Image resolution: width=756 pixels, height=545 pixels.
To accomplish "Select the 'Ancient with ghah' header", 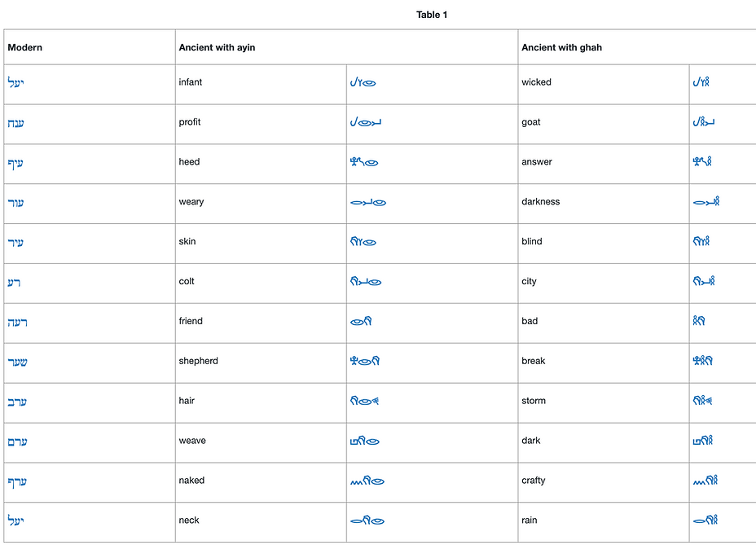I will click(x=561, y=47).
